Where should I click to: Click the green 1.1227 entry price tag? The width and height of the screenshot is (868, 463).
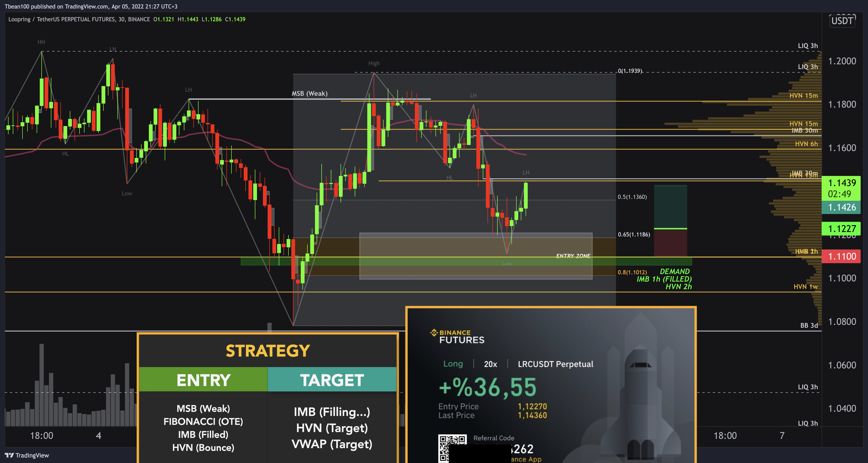(841, 229)
